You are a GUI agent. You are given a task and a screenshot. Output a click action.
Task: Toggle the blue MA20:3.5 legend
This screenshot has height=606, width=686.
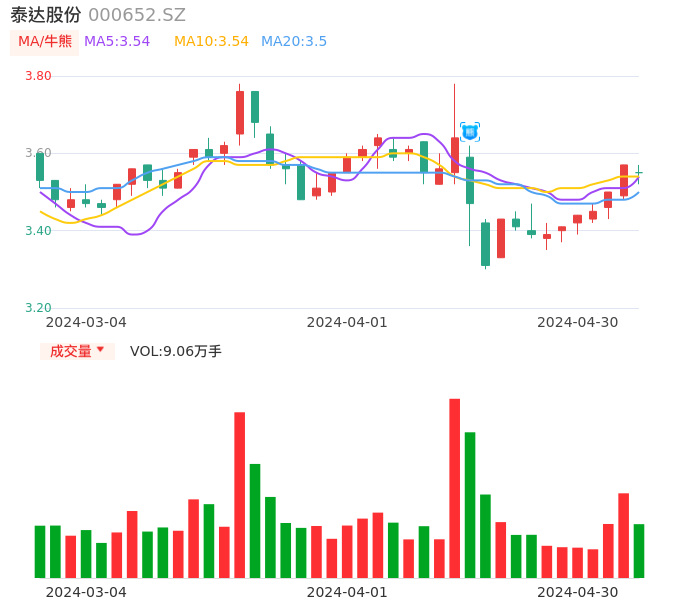[294, 42]
